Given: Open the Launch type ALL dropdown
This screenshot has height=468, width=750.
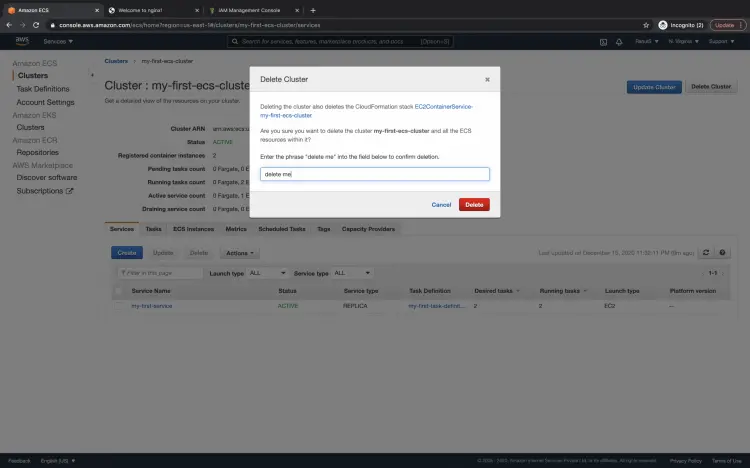Looking at the screenshot, I should tap(267, 273).
